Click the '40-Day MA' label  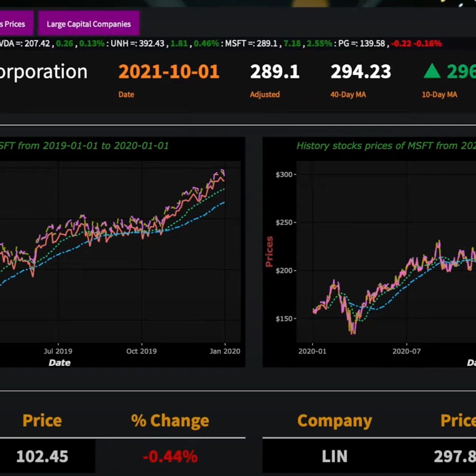(x=348, y=95)
